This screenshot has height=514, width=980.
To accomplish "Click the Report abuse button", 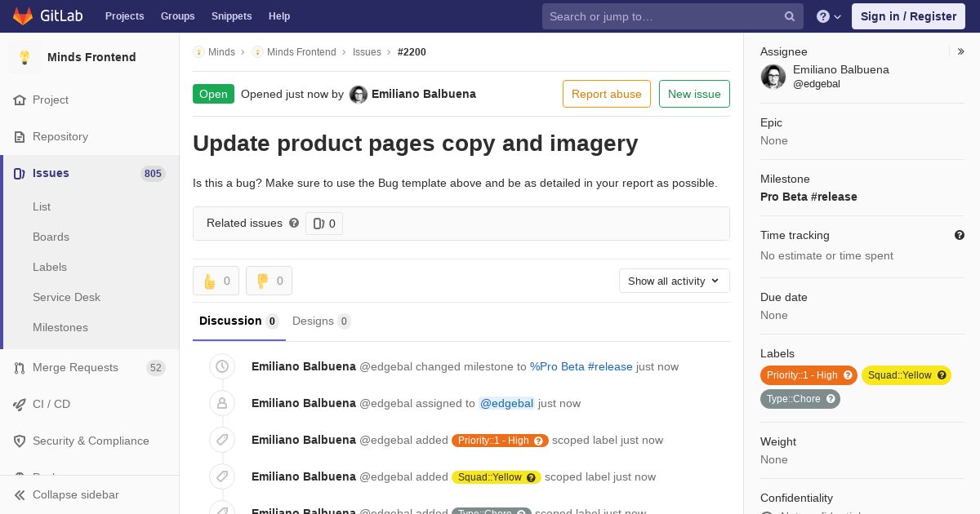I will [x=607, y=94].
